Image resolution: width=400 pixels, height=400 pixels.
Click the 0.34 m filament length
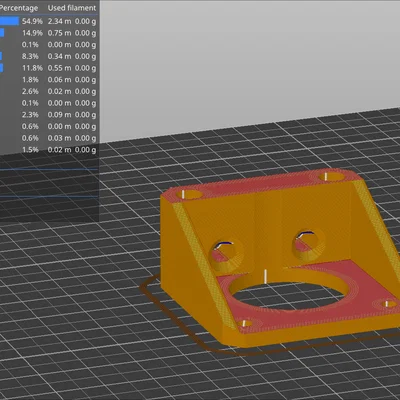coord(59,56)
